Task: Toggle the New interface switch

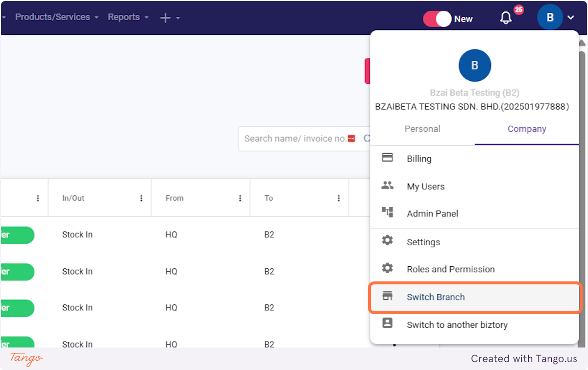Action: coord(437,19)
